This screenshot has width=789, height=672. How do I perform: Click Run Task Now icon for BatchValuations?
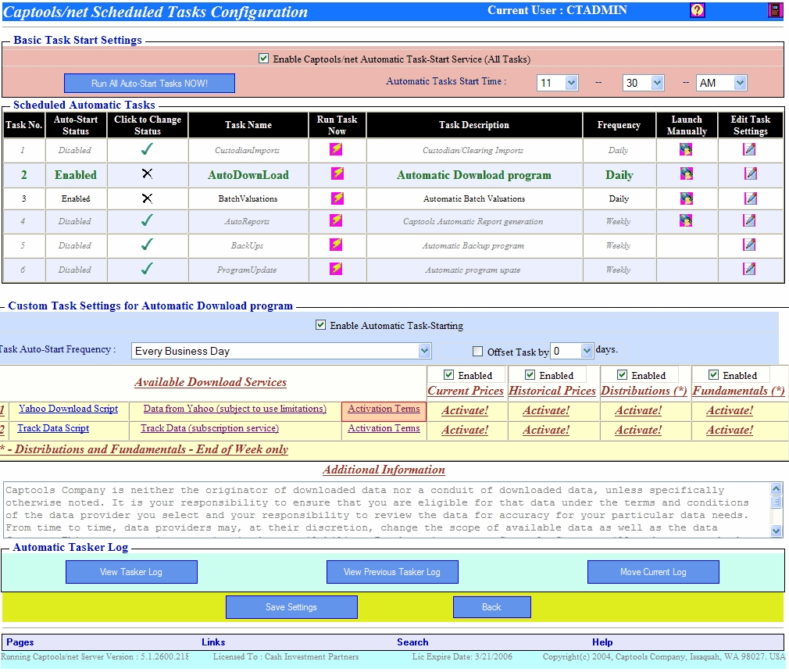tap(337, 198)
